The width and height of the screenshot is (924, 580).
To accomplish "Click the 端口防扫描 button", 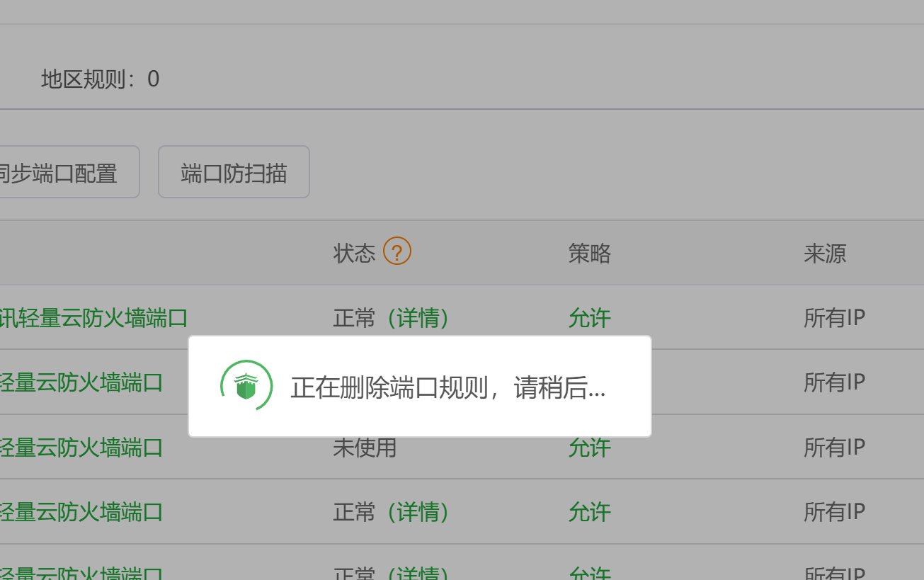I will tap(234, 172).
